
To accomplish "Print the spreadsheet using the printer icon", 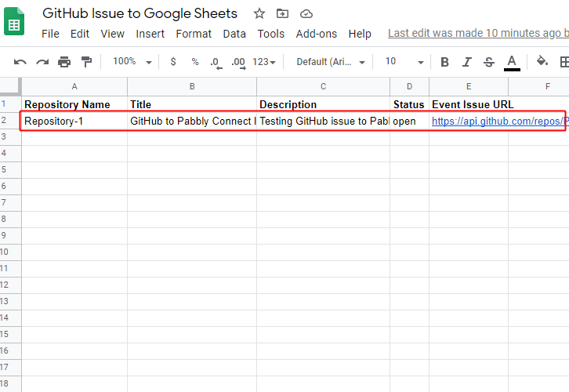I will pos(64,62).
